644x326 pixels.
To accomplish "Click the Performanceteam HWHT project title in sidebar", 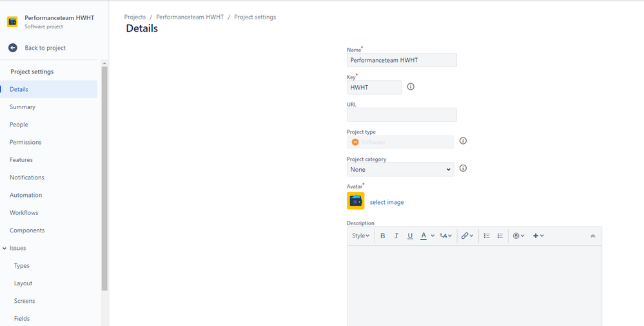I will pyautogui.click(x=59, y=17).
